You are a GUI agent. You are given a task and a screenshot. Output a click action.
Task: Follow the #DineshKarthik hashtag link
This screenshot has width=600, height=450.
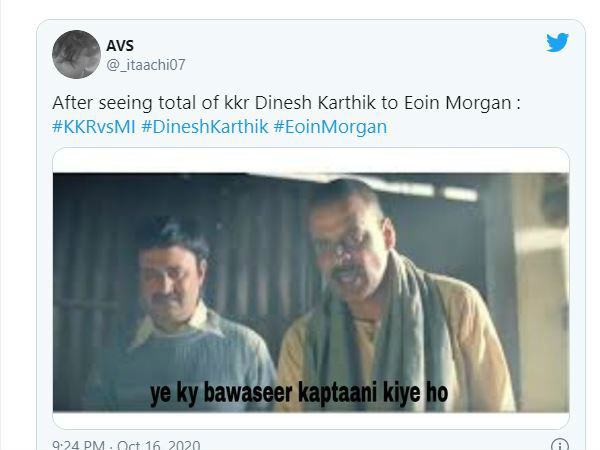[205, 127]
